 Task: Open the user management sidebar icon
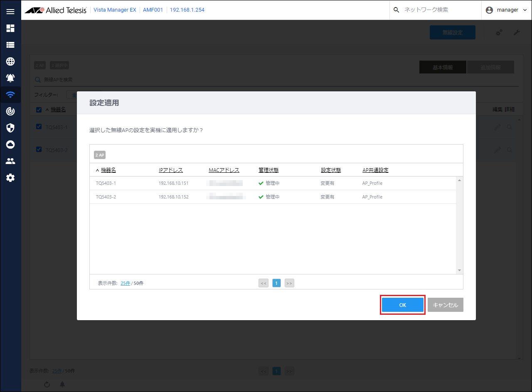pos(10,161)
